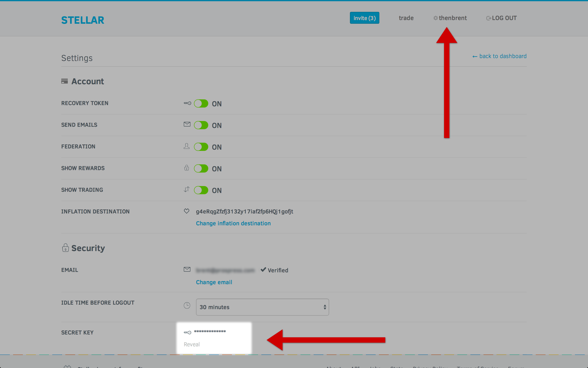588x368 pixels.
Task: Open the invite (3) button
Action: 364,18
